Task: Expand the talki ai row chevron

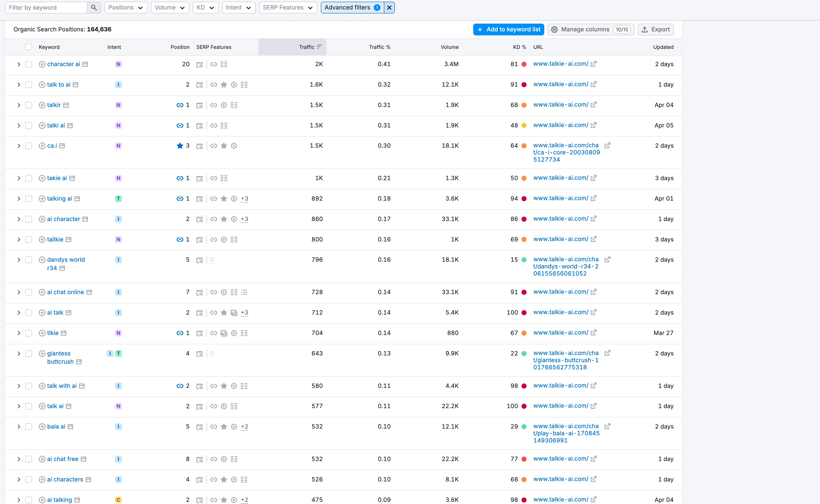Action: (x=19, y=126)
